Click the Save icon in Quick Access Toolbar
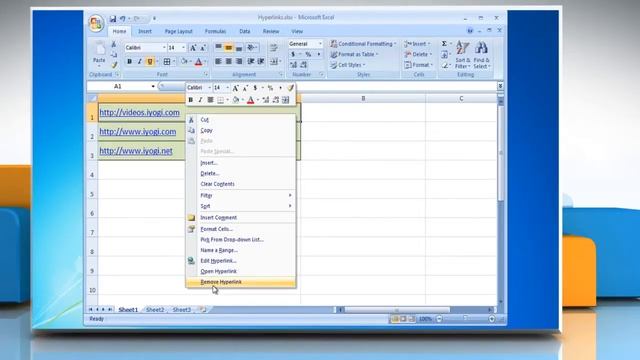 (113, 18)
